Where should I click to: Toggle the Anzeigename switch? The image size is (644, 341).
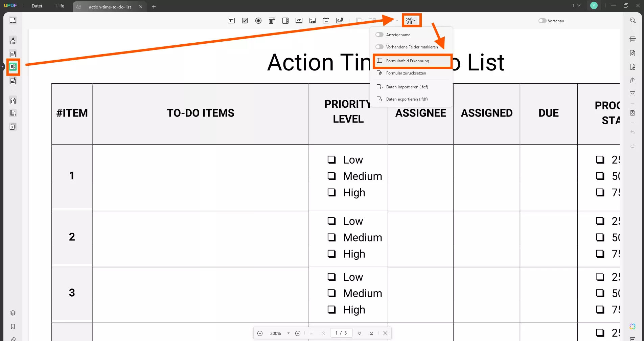(379, 35)
